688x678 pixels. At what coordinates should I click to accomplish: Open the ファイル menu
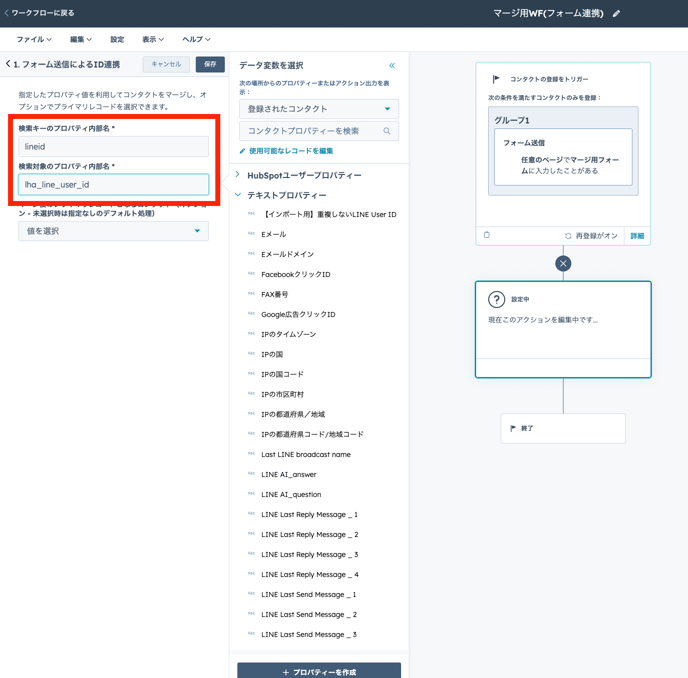tap(34, 39)
